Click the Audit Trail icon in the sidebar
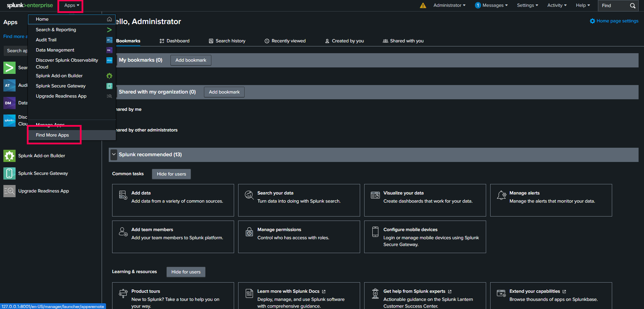Screen dimensions: 644x309 coord(9,85)
